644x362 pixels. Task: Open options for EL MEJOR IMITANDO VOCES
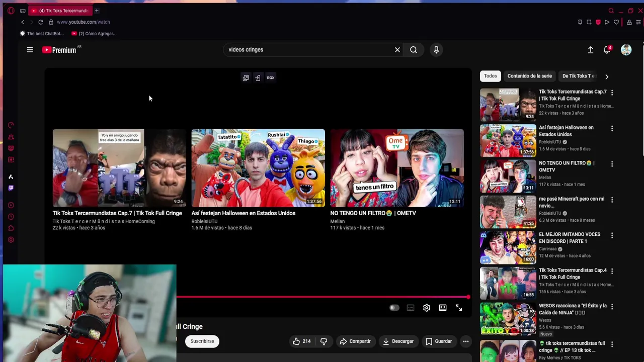coord(612,235)
